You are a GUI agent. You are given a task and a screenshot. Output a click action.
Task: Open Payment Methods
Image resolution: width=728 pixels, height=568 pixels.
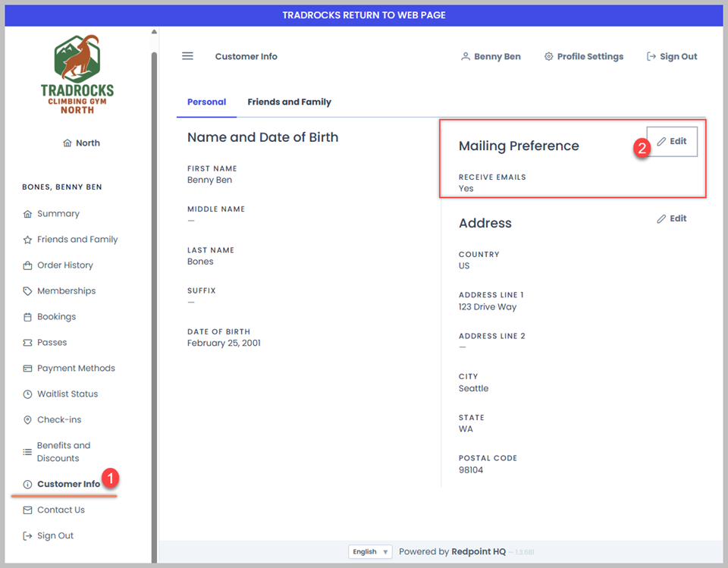click(76, 369)
